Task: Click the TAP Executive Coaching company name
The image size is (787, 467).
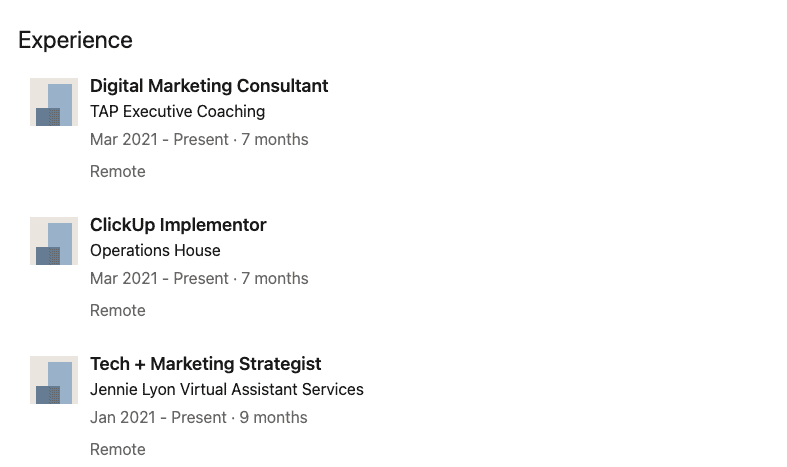Action: tap(177, 111)
